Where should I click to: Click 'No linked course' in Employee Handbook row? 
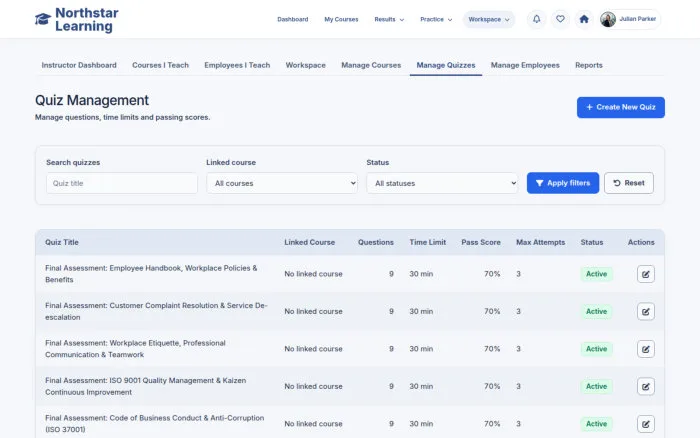click(x=313, y=274)
